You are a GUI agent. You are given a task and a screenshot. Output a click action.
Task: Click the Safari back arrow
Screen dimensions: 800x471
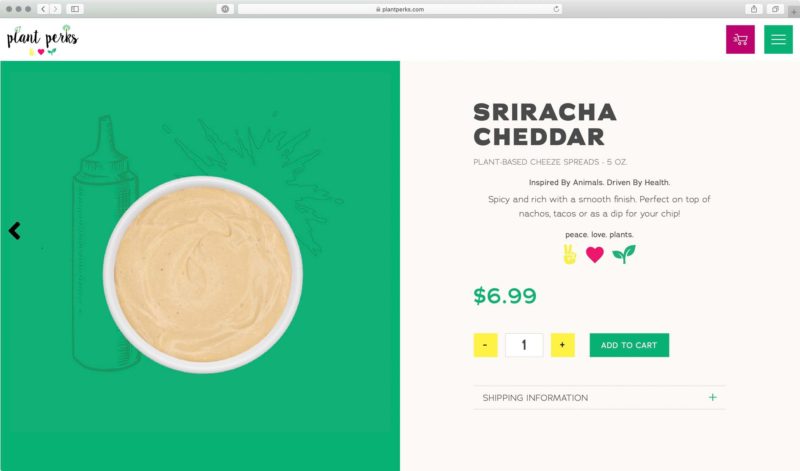pyautogui.click(x=43, y=9)
